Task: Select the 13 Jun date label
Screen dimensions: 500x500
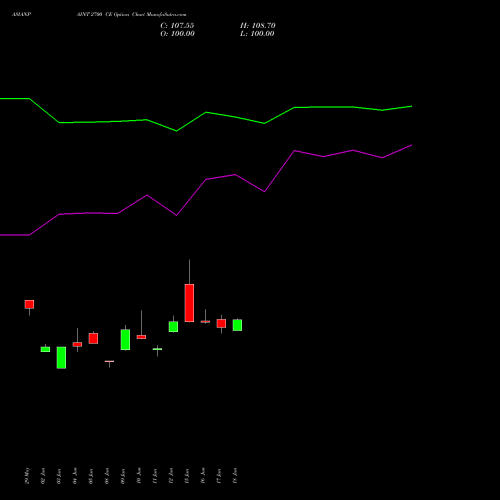Action: [x=187, y=476]
